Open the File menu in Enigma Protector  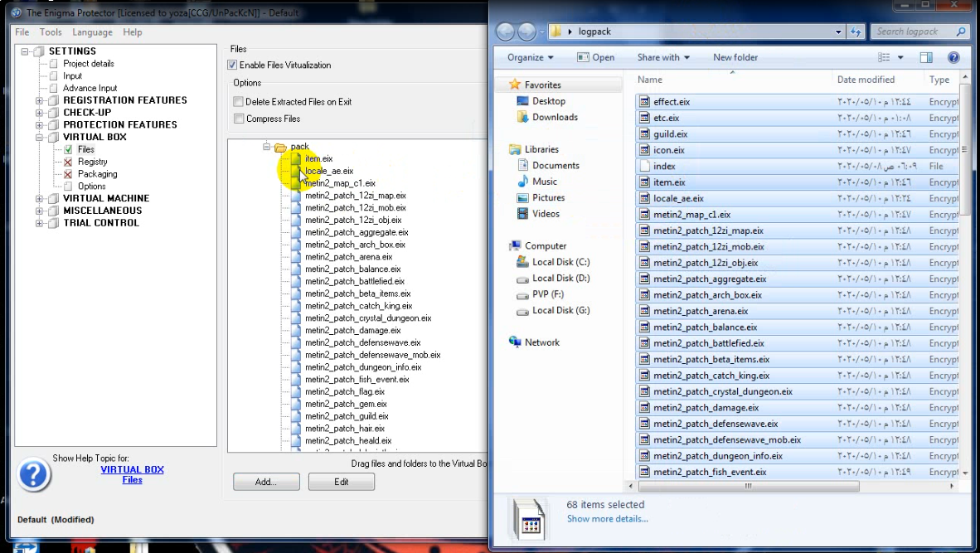(22, 32)
